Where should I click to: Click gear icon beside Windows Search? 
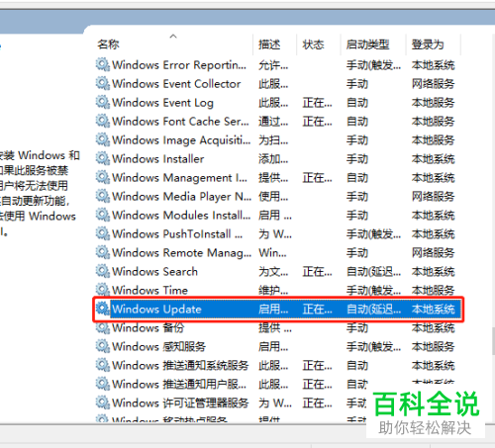(103, 271)
